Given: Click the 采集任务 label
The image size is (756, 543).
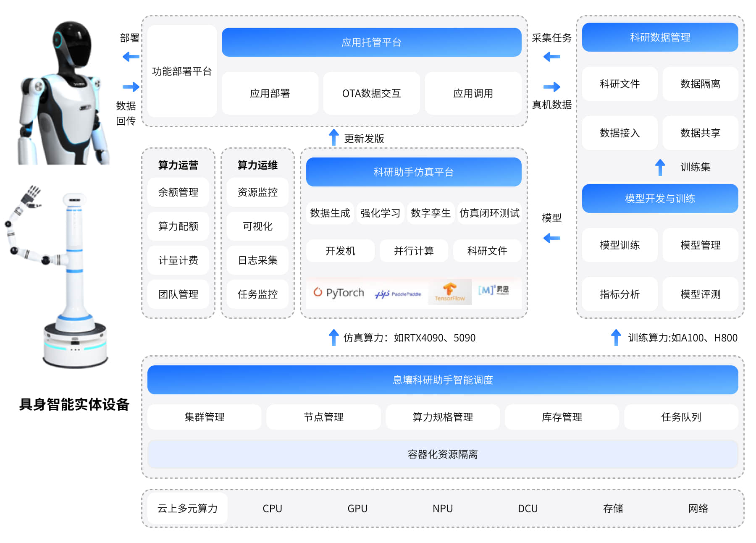Looking at the screenshot, I should (x=551, y=38).
